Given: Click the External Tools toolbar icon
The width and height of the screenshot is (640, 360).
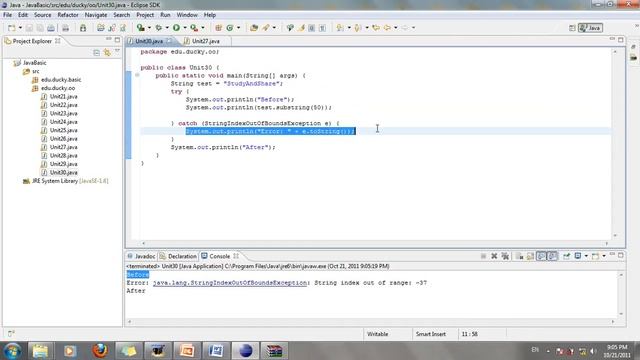Looking at the screenshot, I should 194,28.
